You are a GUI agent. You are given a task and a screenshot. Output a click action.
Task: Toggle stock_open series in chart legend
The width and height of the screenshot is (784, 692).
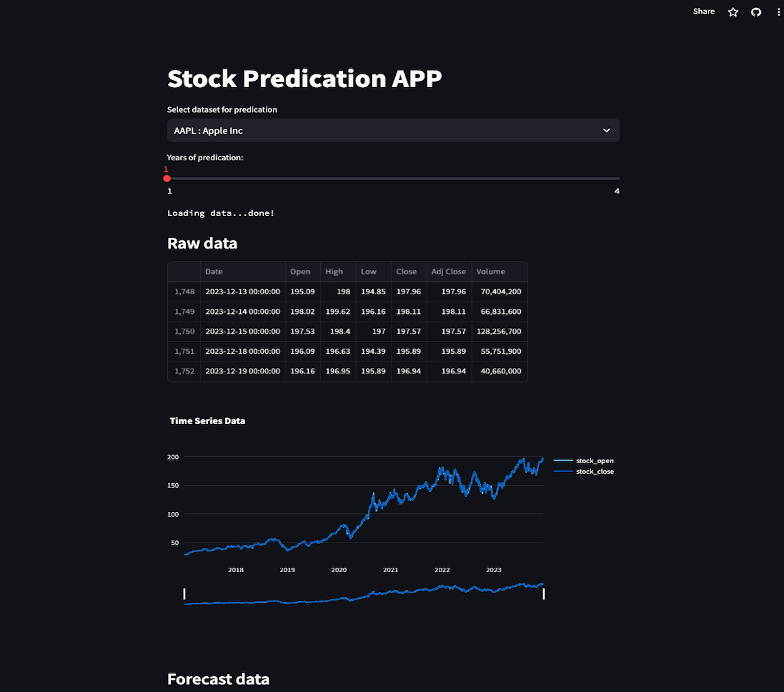click(594, 461)
